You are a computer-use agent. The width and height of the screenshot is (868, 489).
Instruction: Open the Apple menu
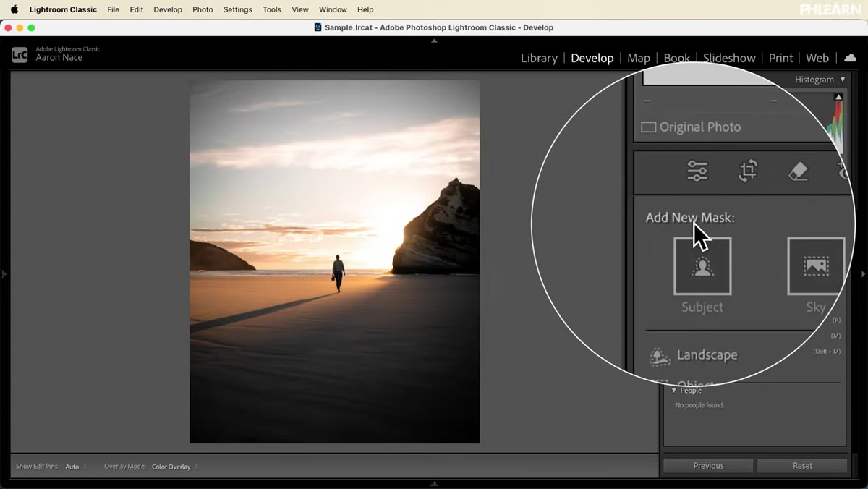(14, 9)
